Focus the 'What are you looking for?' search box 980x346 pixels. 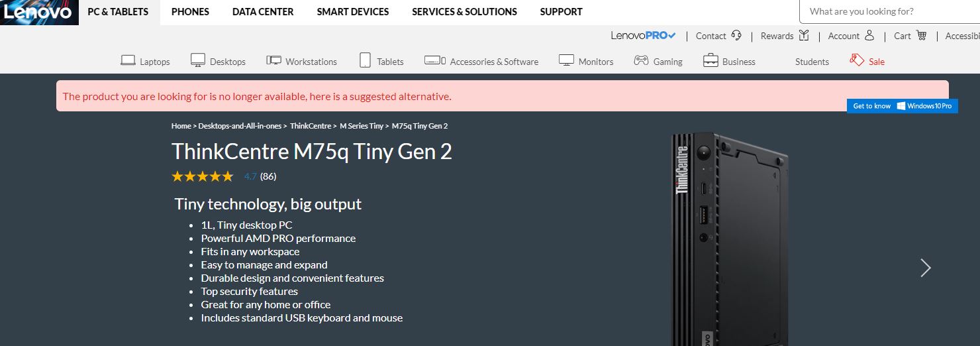click(887, 12)
